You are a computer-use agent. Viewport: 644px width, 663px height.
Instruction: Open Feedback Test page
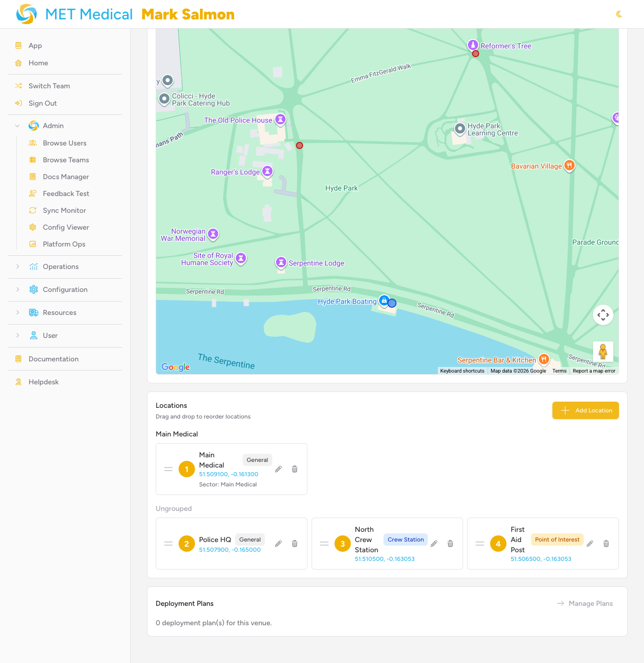pos(66,193)
